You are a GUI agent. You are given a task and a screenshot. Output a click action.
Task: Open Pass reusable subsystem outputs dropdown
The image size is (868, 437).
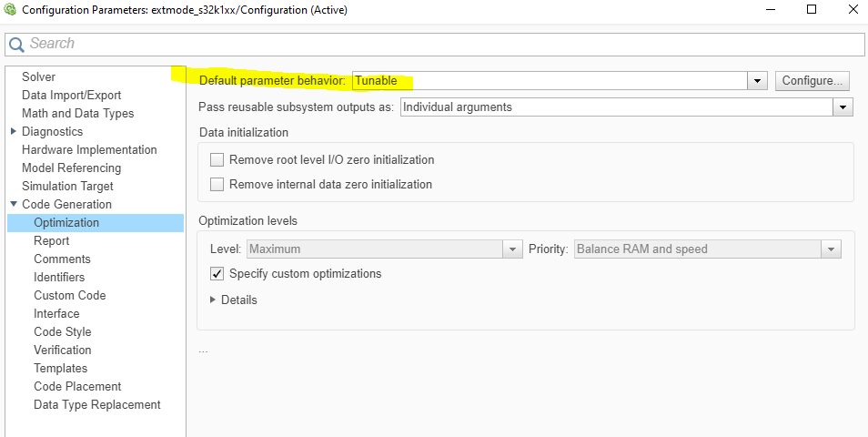click(x=843, y=107)
